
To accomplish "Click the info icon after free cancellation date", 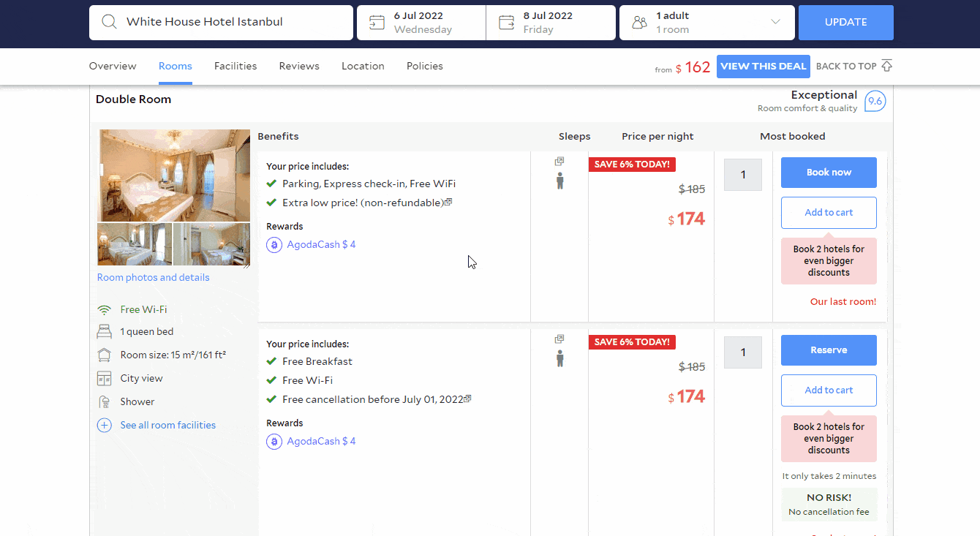I will tap(467, 399).
